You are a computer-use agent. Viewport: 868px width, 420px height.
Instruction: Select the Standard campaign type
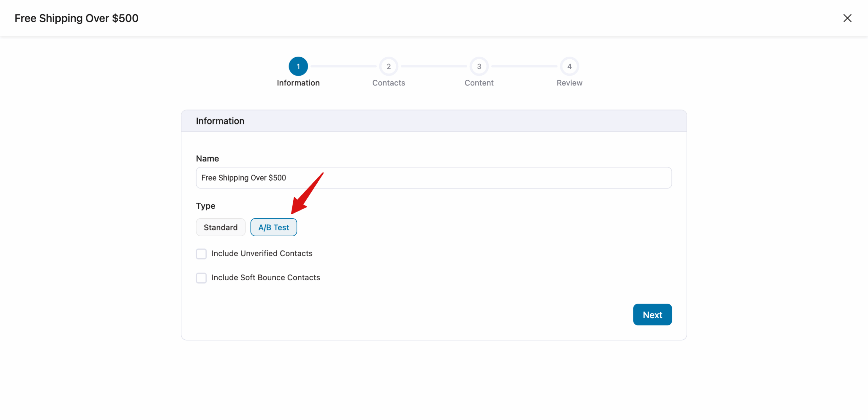pos(220,227)
